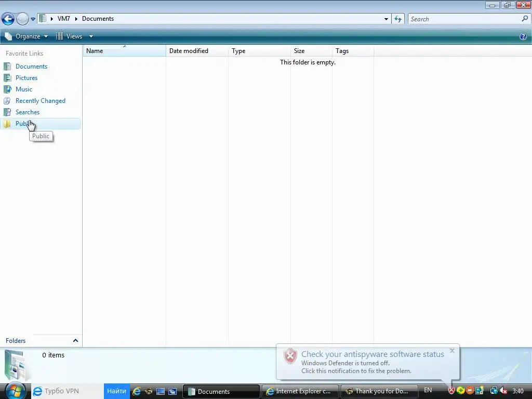Open the address bar history dropdown
The image size is (532, 399).
pos(386,19)
